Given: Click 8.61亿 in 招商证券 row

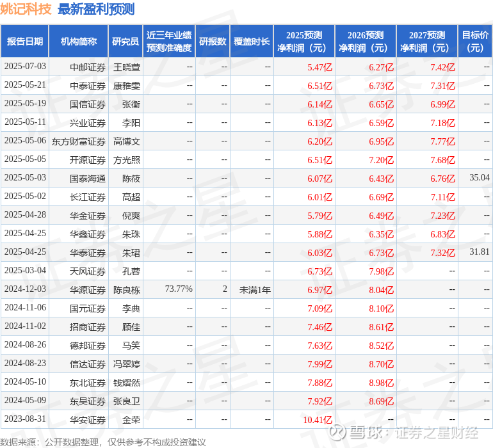Looking at the screenshot, I should (382, 326).
